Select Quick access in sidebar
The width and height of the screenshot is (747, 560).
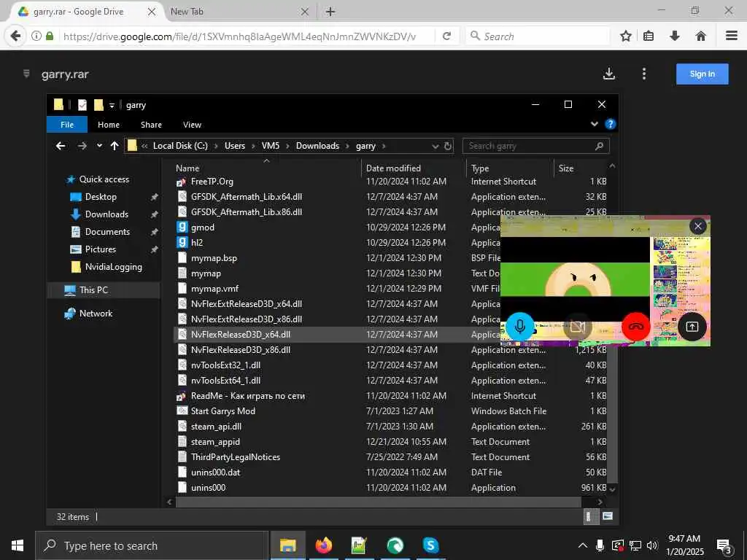[104, 179]
